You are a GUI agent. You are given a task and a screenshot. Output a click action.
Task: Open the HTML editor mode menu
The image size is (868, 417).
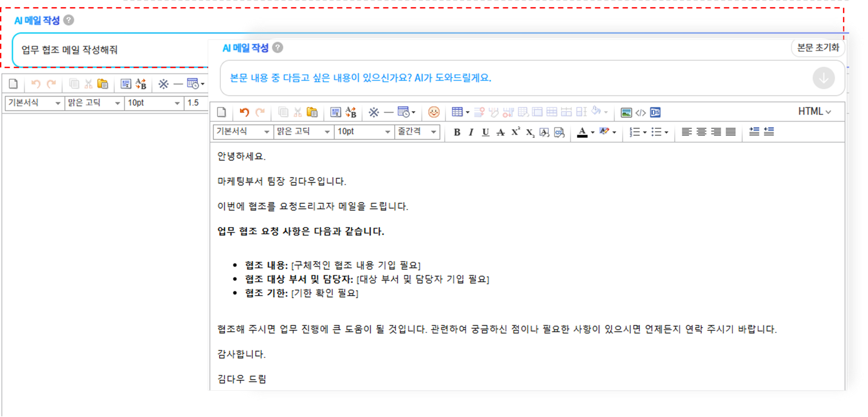(814, 112)
